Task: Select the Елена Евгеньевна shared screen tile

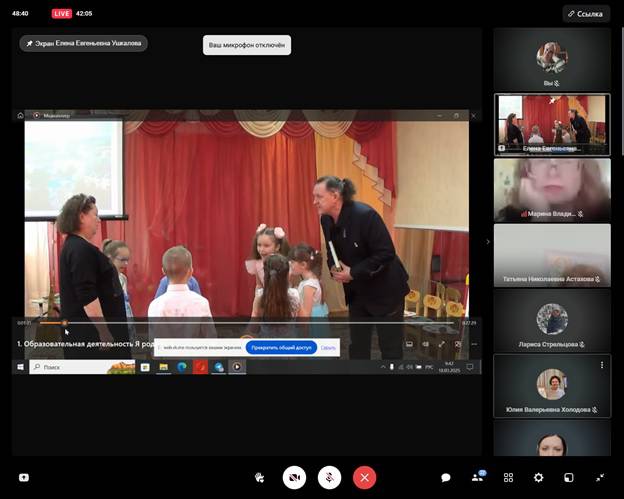Action: tap(552, 125)
